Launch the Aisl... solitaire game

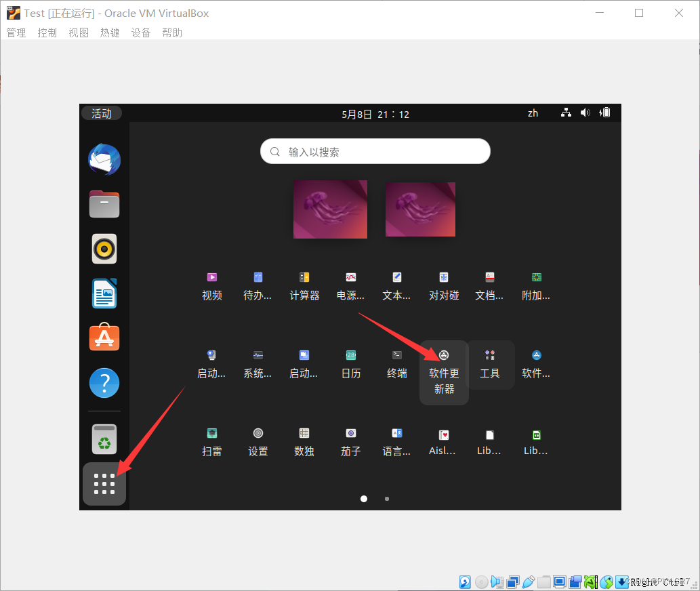(443, 443)
